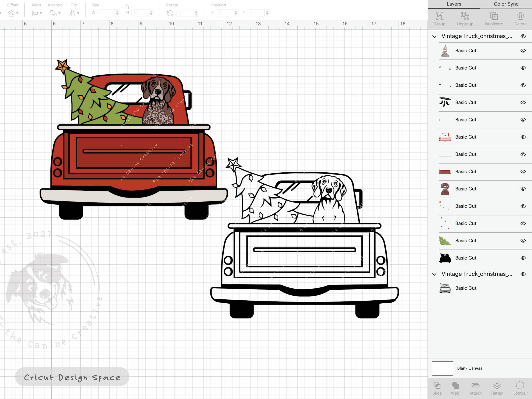Click the Flatten icon
Viewport: 532px width, 399px height.
pos(497,388)
